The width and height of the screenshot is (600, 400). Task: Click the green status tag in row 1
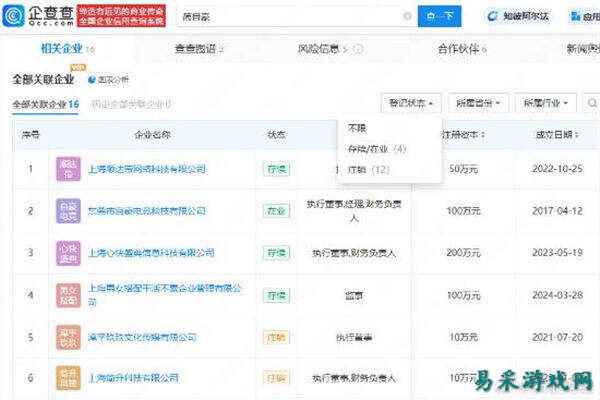click(x=276, y=169)
